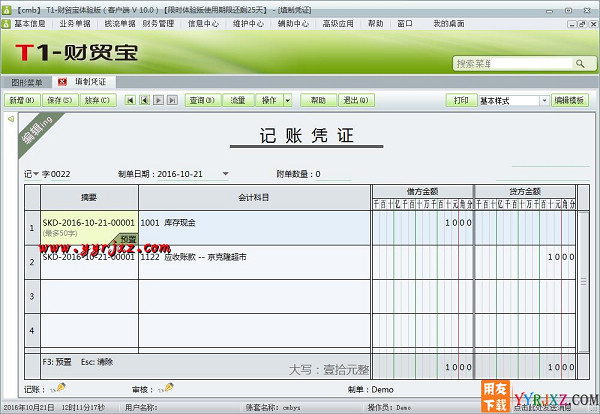
Task: Click the 审核 signature pen icon
Action: pos(166,388)
